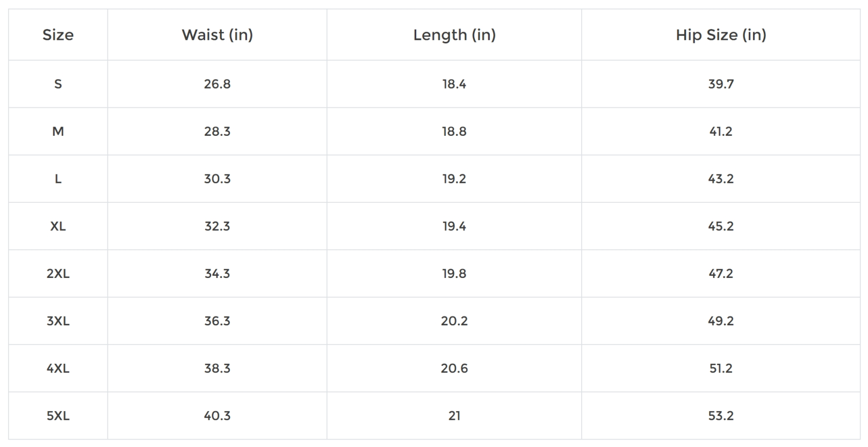Select the 3XL size row label
This screenshot has height=447, width=868.
tap(58, 321)
